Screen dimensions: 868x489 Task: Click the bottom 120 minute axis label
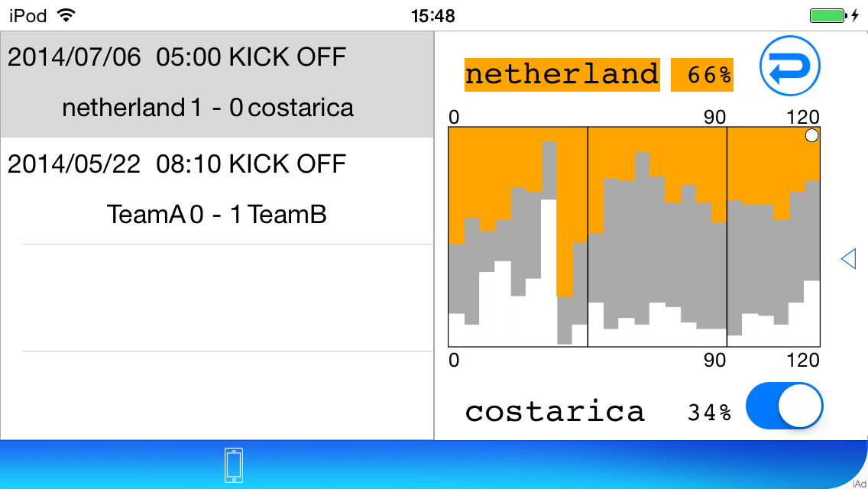[803, 361]
